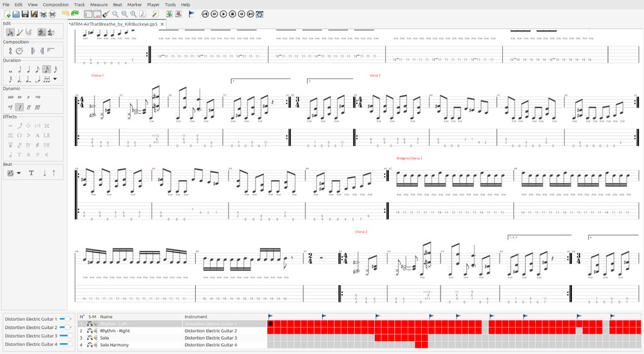Open the File menu
The image size is (644, 354).
click(x=6, y=5)
